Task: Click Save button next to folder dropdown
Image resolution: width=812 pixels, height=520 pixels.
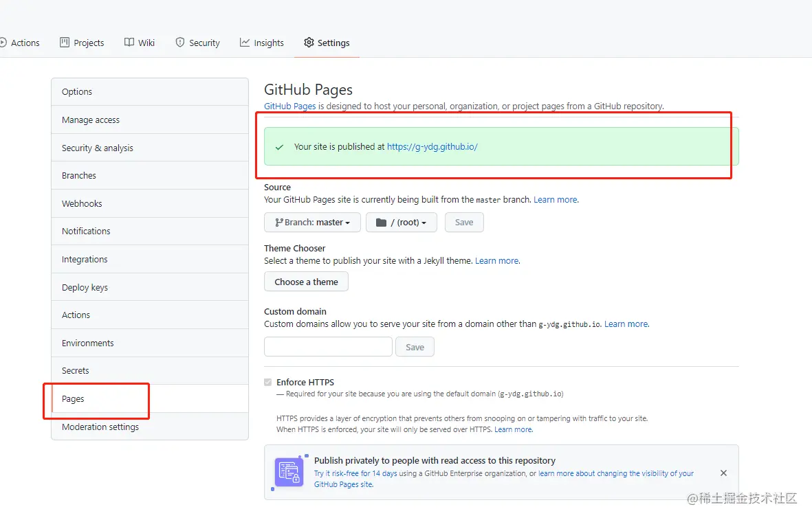Action: (x=464, y=223)
